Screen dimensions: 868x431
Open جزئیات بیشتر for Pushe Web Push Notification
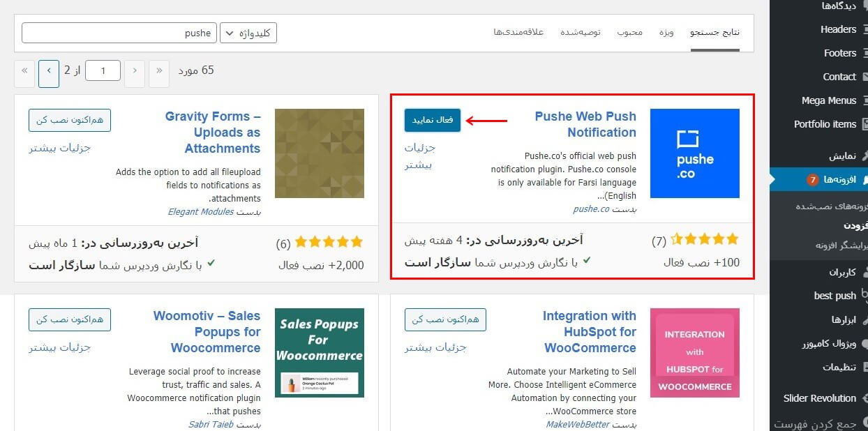(420, 156)
